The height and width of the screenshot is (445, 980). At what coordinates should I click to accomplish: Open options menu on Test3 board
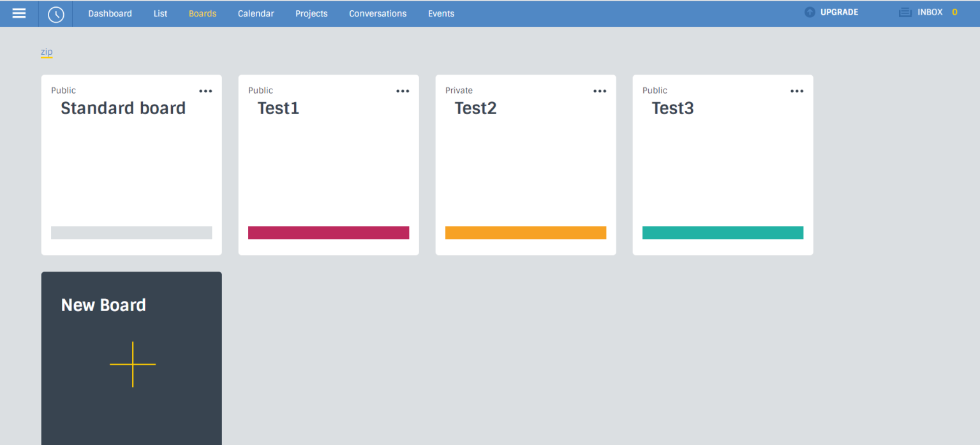796,91
